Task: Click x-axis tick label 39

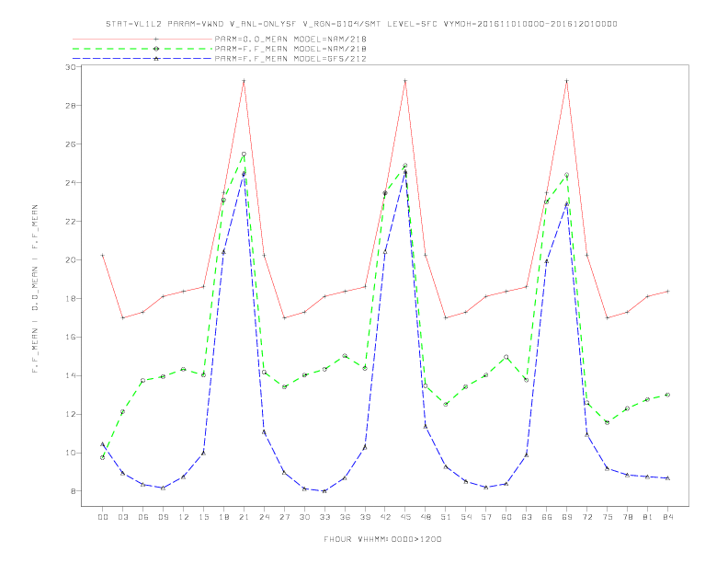Action: 365,517
